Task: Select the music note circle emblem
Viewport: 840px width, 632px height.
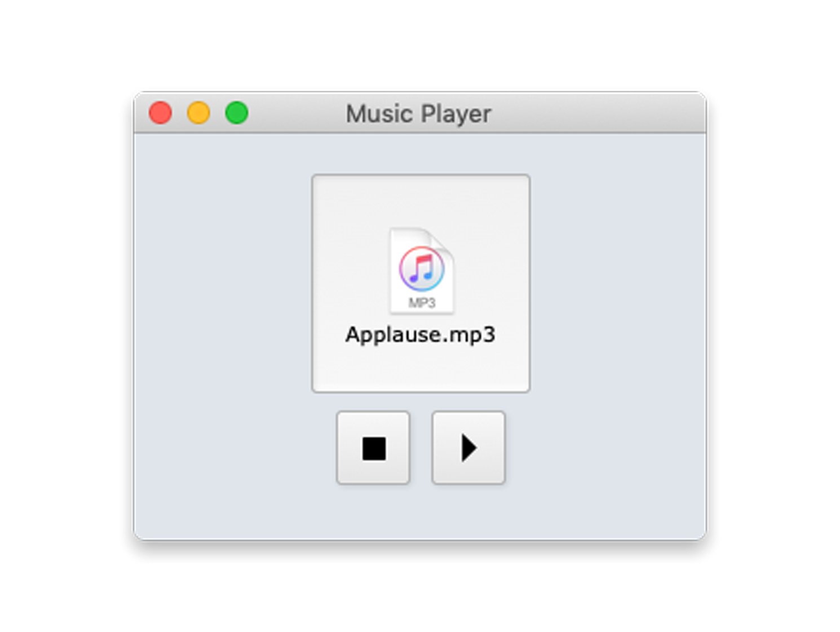Action: coord(422,269)
